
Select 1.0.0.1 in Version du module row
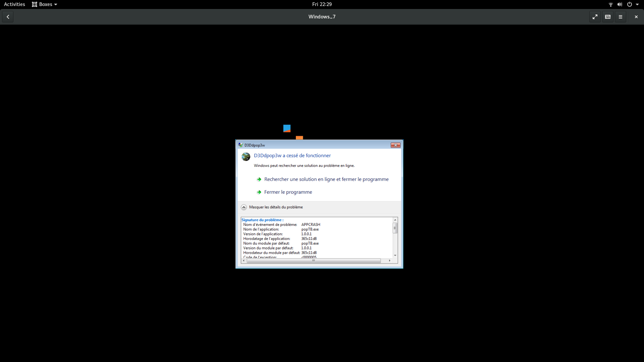[306, 248]
